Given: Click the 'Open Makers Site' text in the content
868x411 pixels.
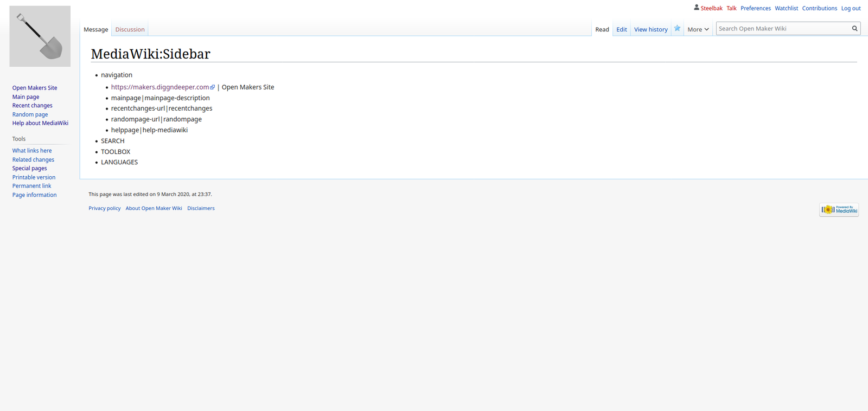Looking at the screenshot, I should click(x=248, y=87).
